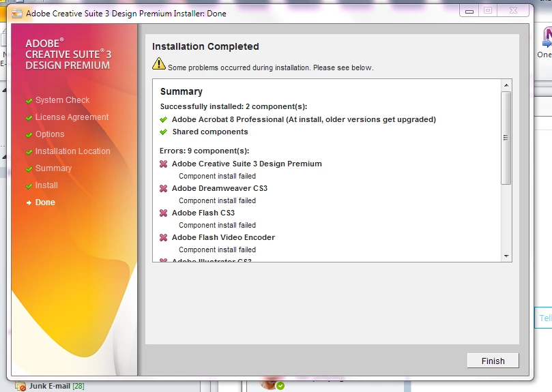
Task: Click the Adobe Acrobat 8 Professional entry
Action: pos(304,119)
